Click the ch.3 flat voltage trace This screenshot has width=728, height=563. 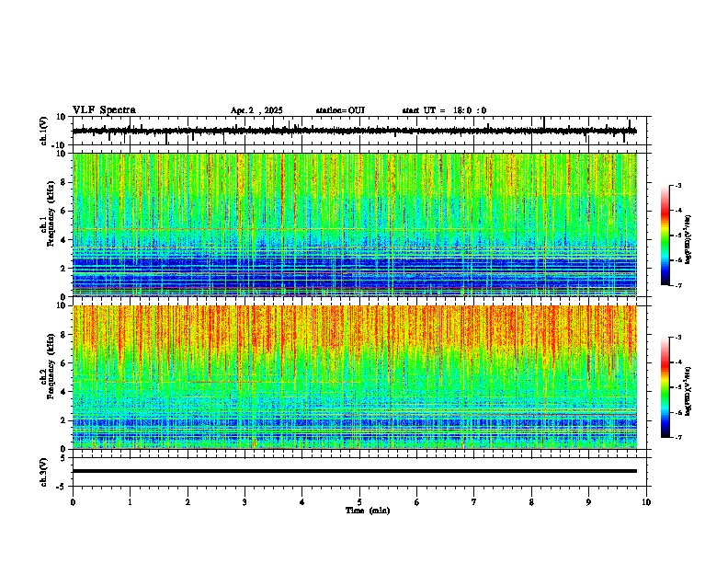pyautogui.click(x=354, y=471)
